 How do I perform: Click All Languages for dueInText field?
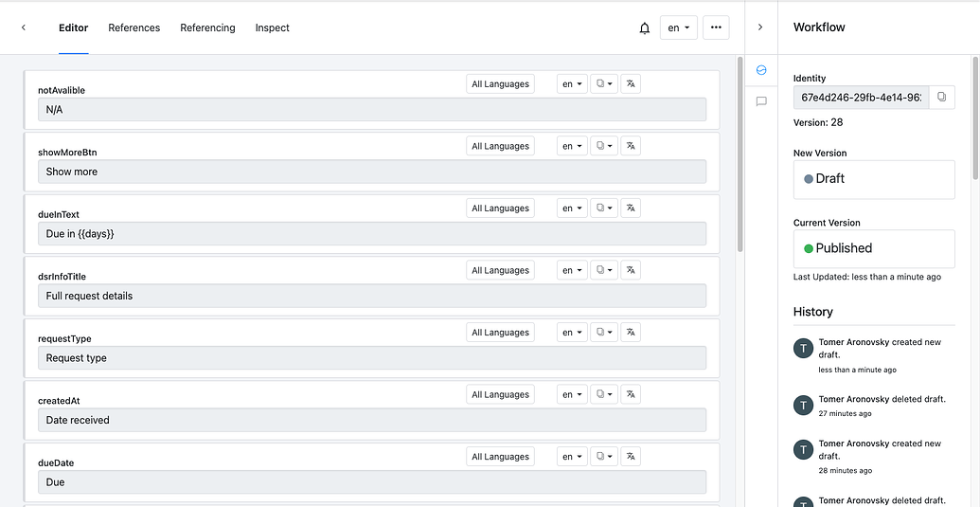point(500,208)
